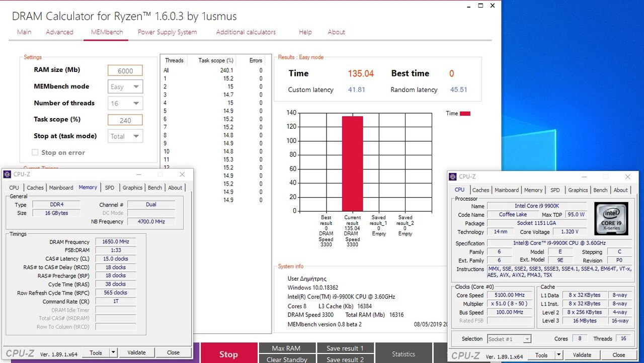
Task: Open Caches tab in right CPU-Z window
Action: click(480, 190)
